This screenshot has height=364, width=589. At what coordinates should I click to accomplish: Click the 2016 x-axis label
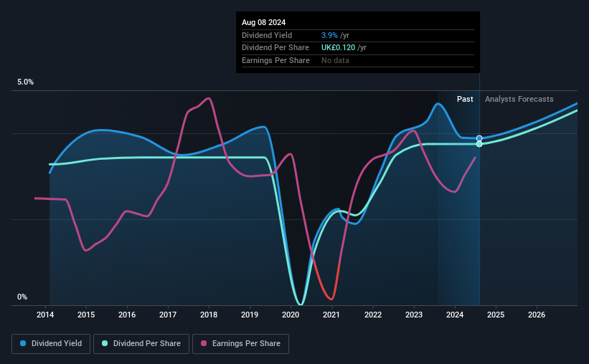127,315
